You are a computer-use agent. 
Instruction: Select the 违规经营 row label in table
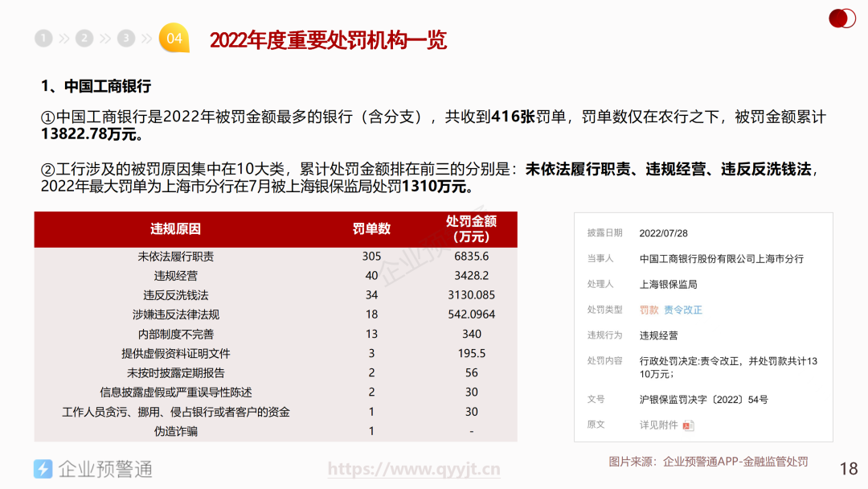point(175,276)
